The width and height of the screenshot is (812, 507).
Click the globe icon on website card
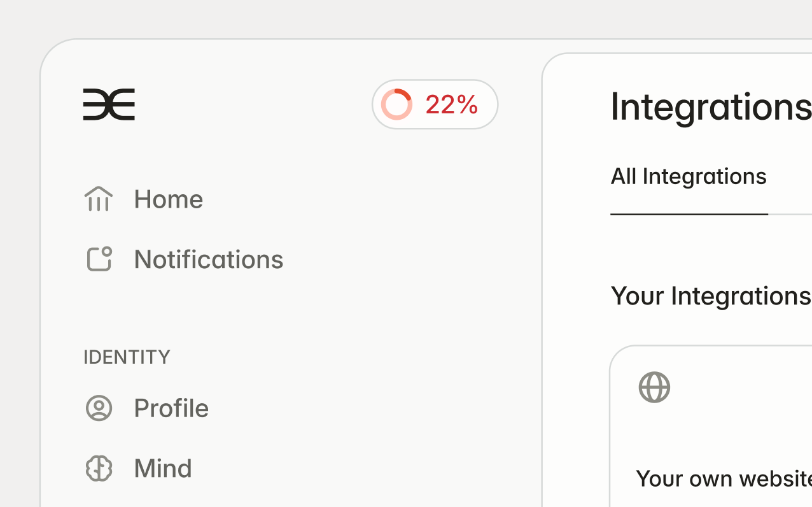tap(654, 387)
